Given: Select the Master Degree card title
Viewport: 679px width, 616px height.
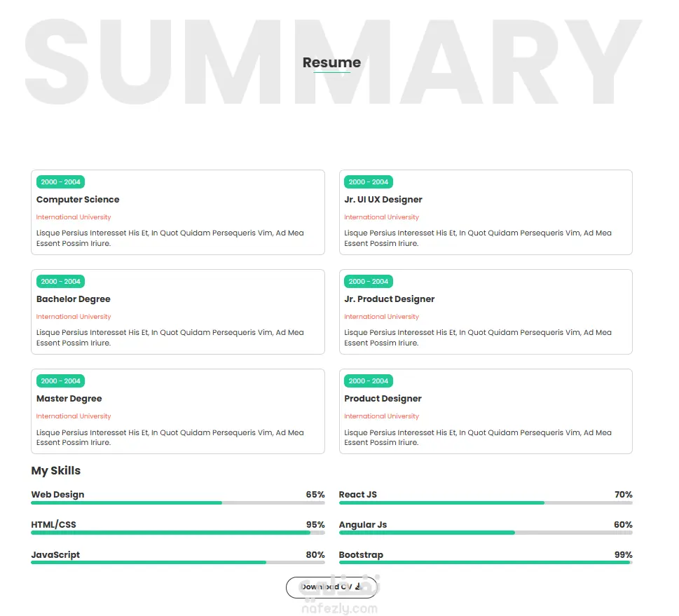Looking at the screenshot, I should tap(69, 399).
